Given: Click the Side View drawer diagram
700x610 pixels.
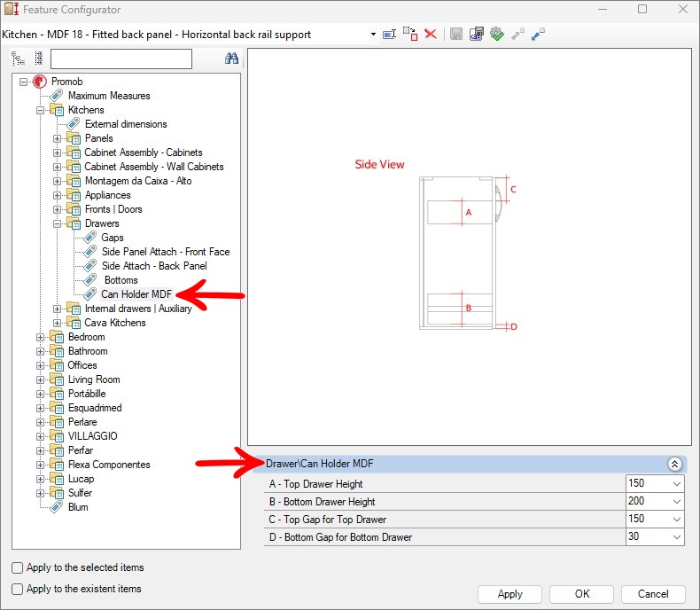Looking at the screenshot, I should tap(468, 253).
